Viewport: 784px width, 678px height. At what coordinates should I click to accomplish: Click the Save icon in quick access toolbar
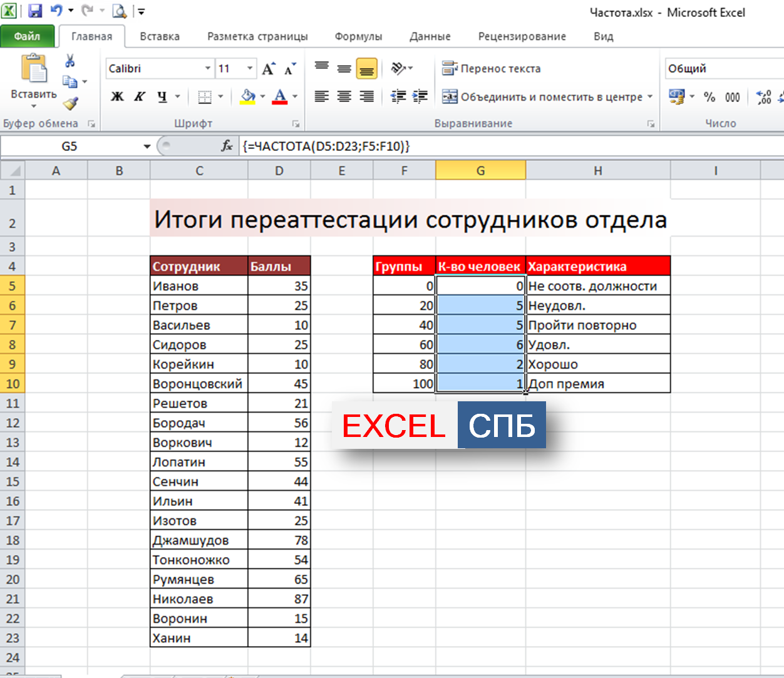[x=35, y=11]
